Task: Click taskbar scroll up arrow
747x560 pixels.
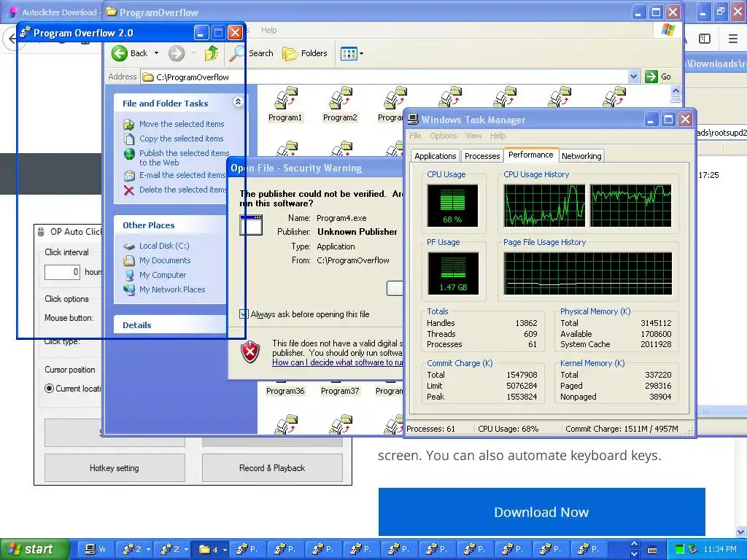Action: click(634, 544)
